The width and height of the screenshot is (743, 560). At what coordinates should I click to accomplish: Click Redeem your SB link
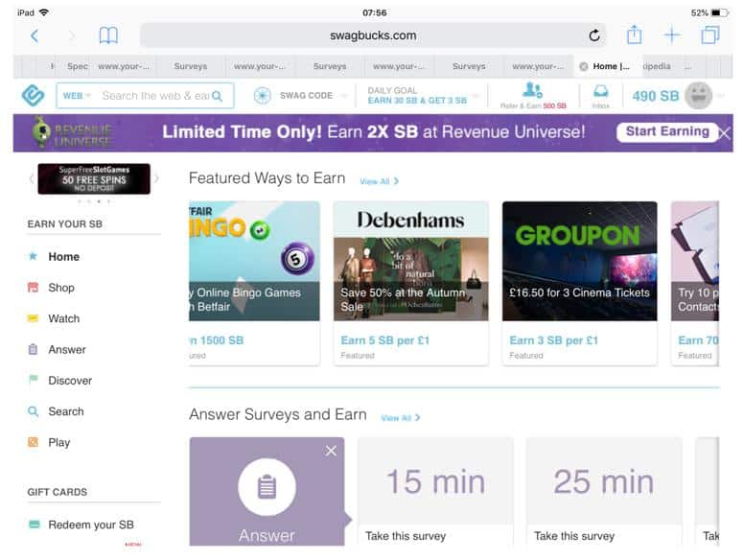coord(90,525)
